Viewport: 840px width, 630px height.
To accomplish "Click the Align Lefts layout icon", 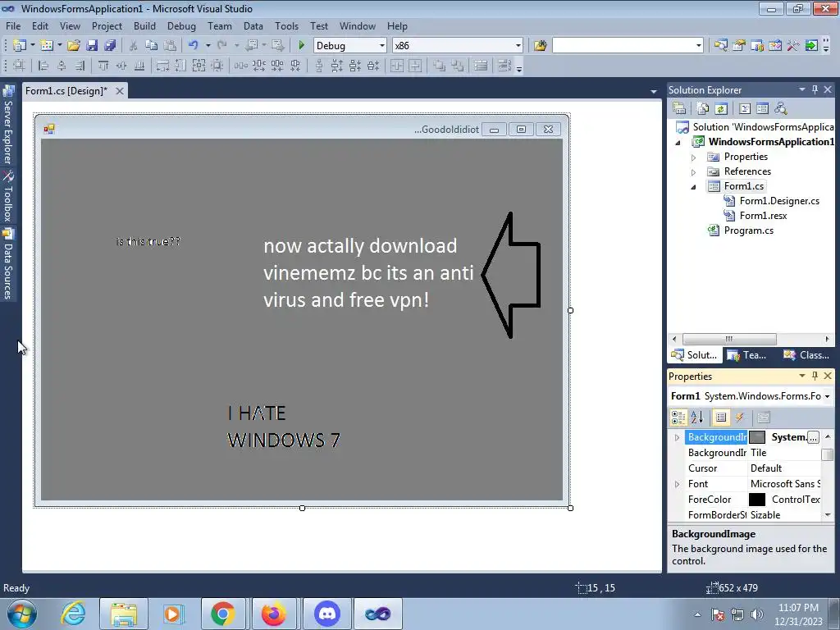I will (x=43, y=66).
